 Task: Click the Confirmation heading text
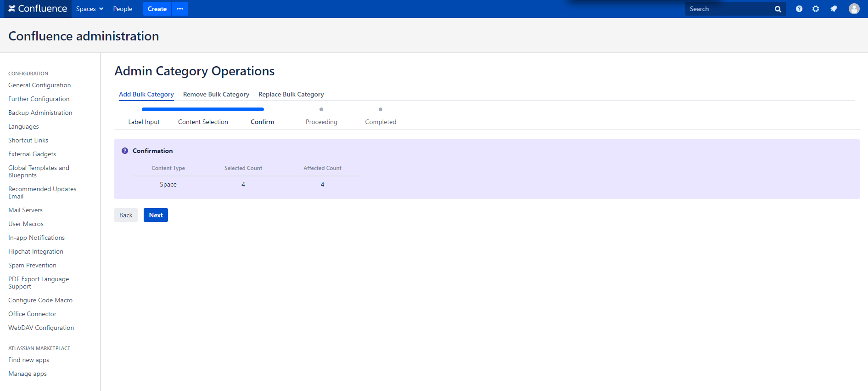(152, 151)
